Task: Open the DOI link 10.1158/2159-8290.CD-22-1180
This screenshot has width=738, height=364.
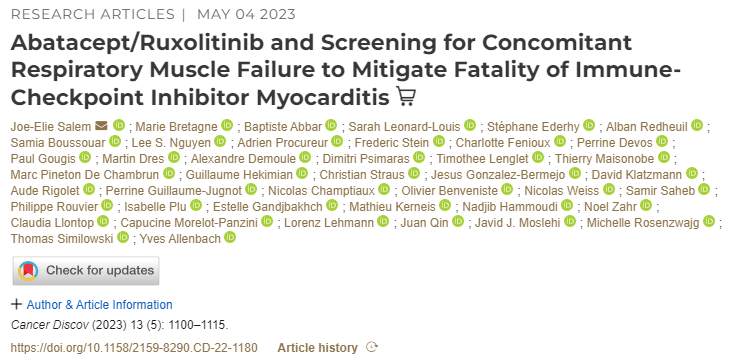Action: click(134, 348)
